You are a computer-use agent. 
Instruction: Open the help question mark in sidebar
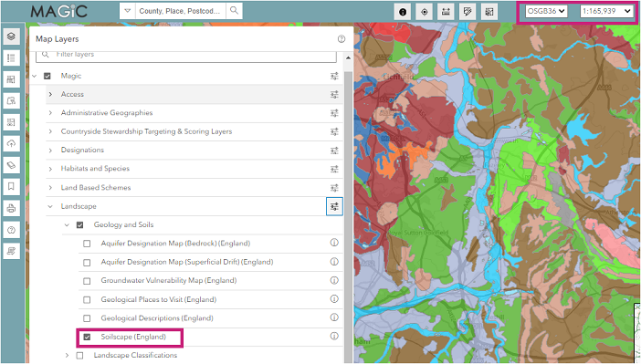tap(11, 230)
